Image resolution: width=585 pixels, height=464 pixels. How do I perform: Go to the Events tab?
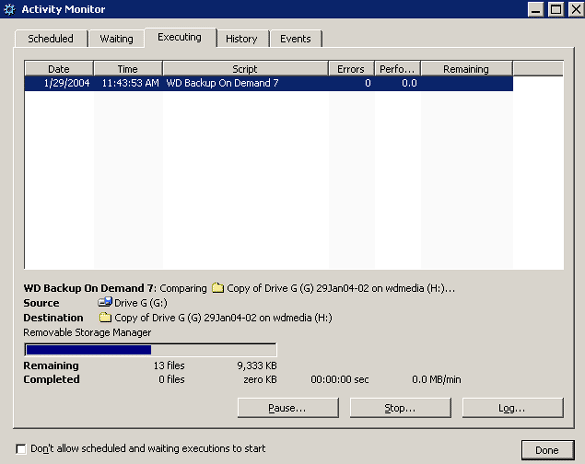click(295, 39)
